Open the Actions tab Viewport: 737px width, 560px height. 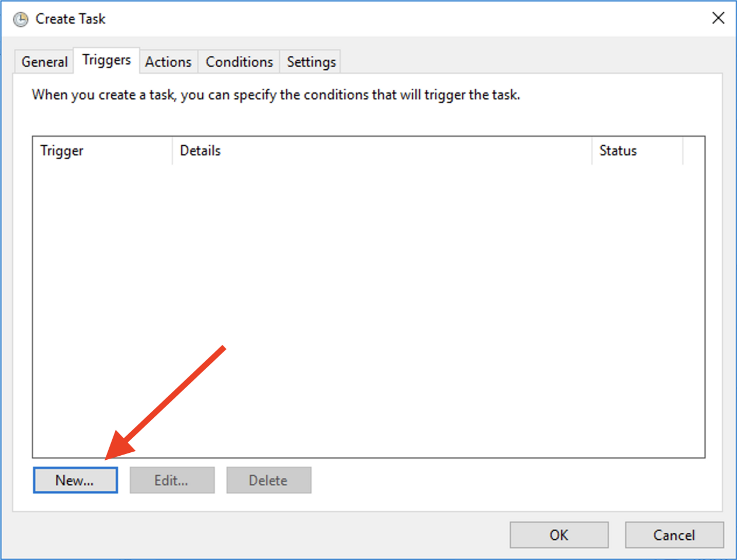point(168,62)
